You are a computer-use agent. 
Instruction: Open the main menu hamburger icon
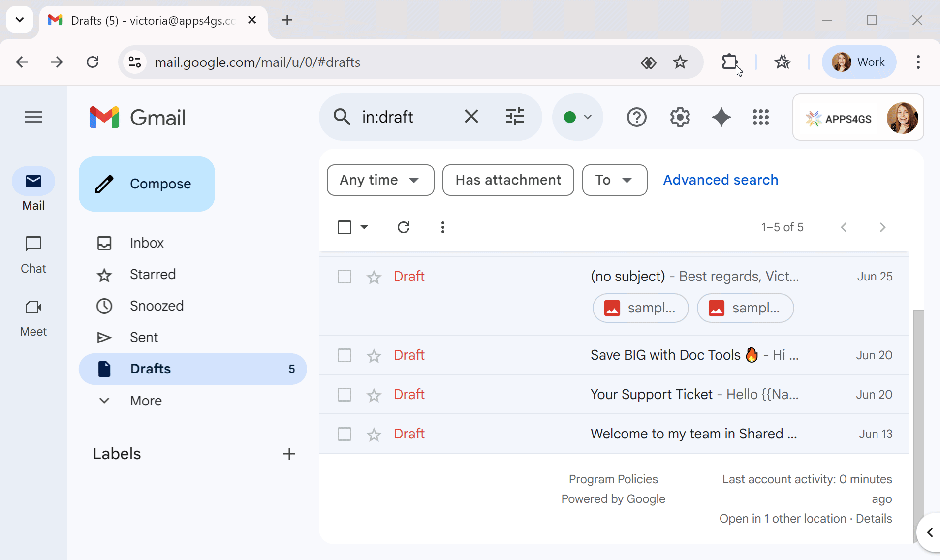[x=33, y=117]
